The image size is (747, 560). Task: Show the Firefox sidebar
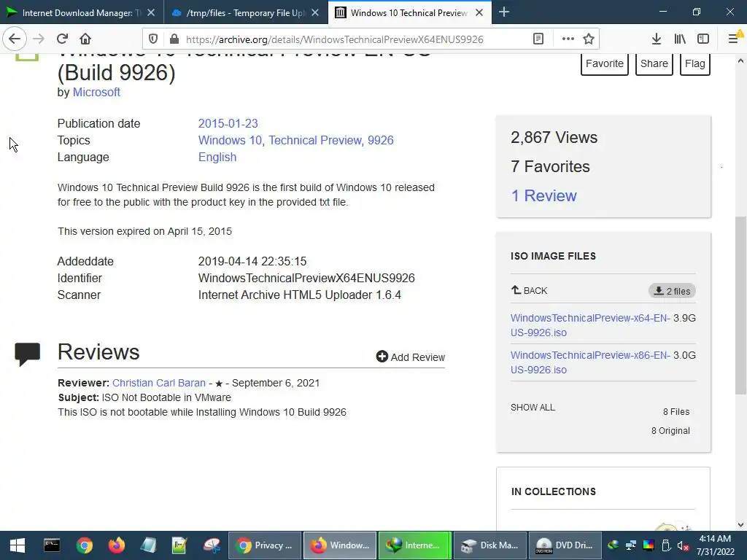703,39
